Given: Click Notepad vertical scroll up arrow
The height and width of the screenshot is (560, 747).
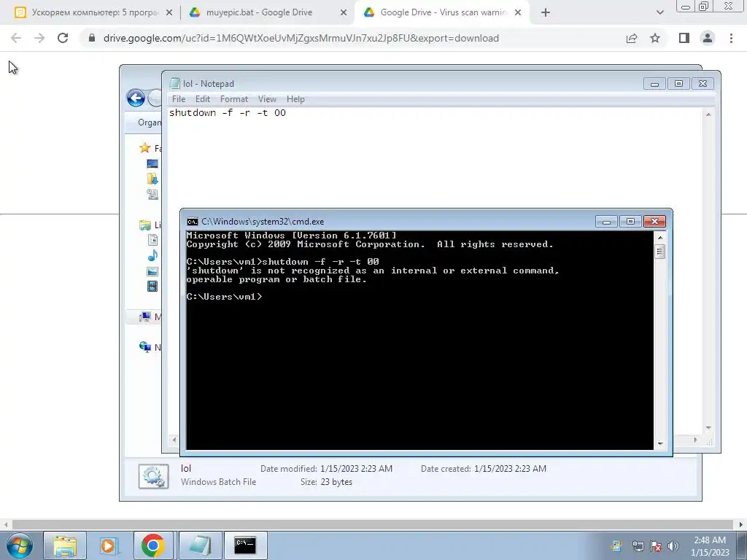Looking at the screenshot, I should point(708,114).
